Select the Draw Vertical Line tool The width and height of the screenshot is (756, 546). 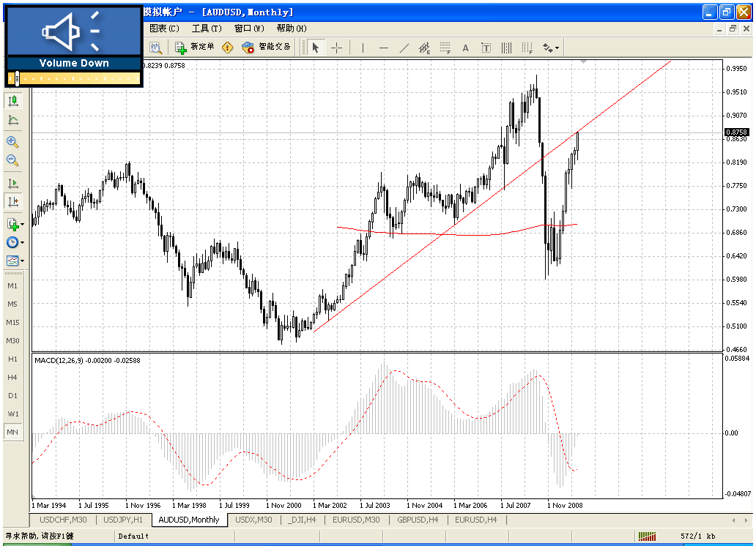coord(363,47)
